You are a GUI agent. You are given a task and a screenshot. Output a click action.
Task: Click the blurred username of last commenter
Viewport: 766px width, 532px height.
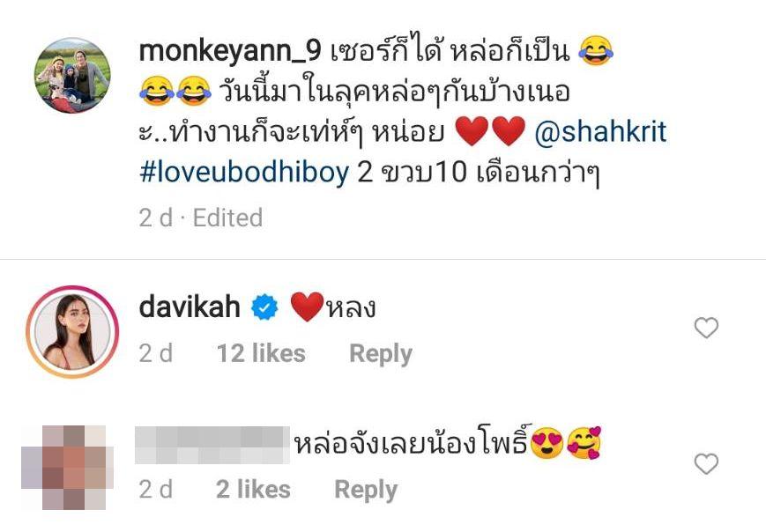(x=212, y=445)
